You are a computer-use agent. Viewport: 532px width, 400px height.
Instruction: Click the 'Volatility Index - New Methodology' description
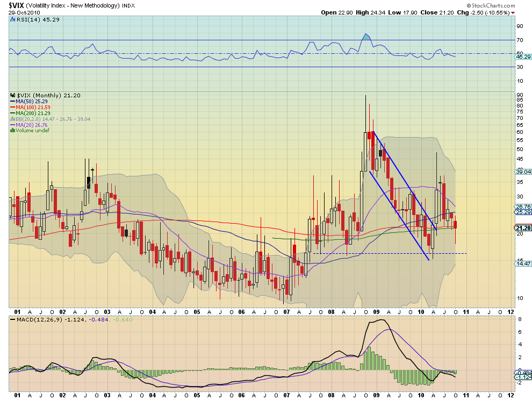tap(73, 5)
